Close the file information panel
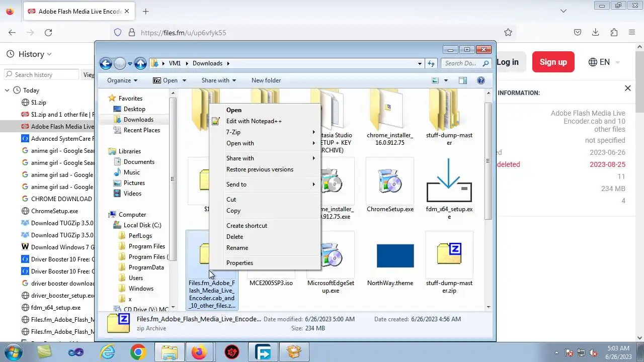This screenshot has width=644, height=362. pyautogui.click(x=627, y=88)
